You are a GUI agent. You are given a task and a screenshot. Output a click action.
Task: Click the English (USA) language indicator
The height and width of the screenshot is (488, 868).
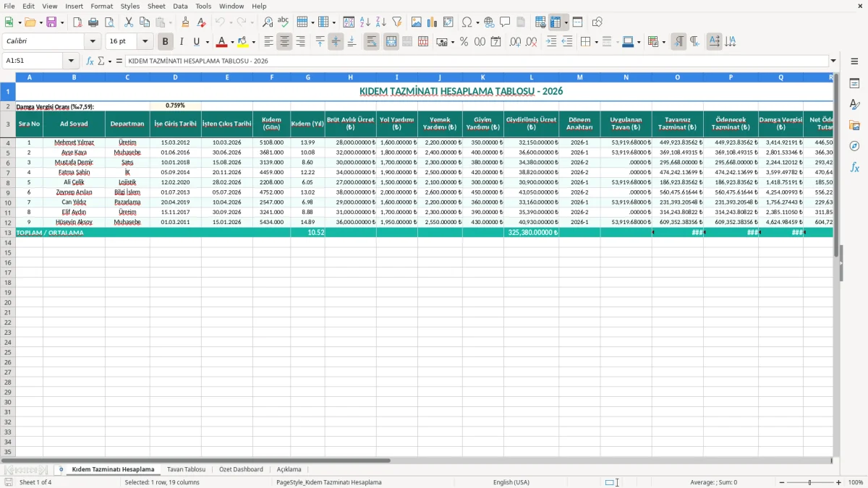pyautogui.click(x=511, y=482)
